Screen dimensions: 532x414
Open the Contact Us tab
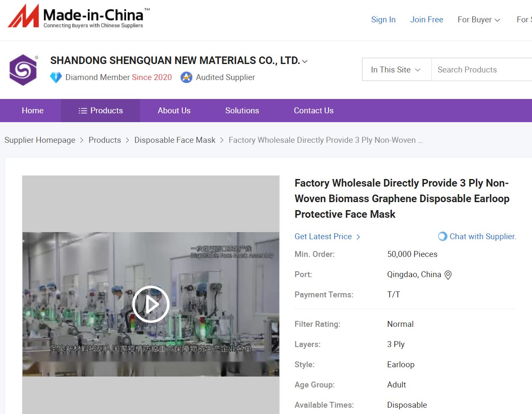(314, 110)
